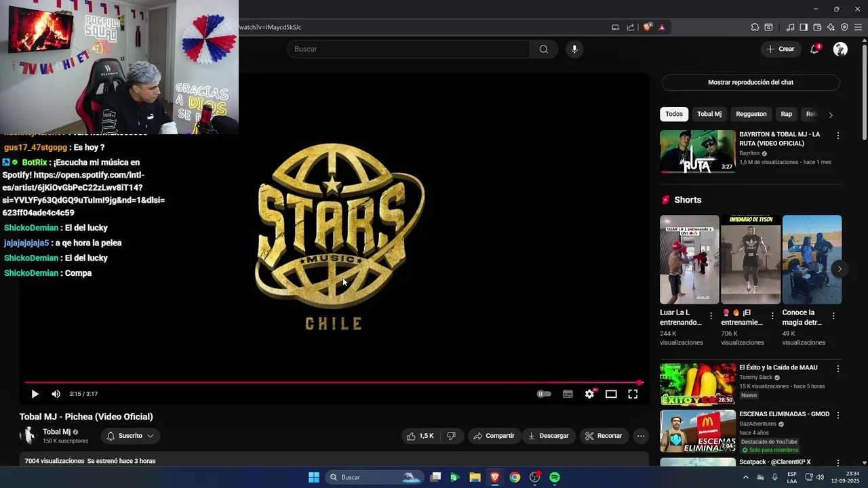Open options for ESCENAS ELIMINADAS video

(x=837, y=415)
